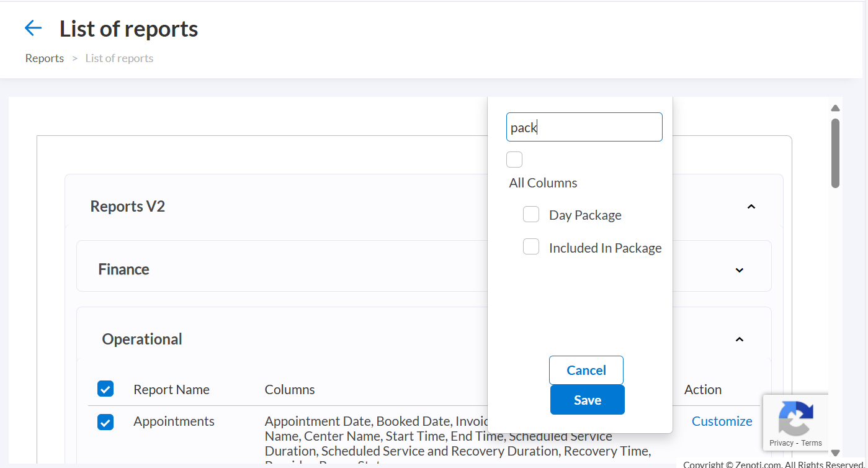Image resolution: width=868 pixels, height=468 pixels.
Task: Cancel the column selection popup
Action: [586, 370]
